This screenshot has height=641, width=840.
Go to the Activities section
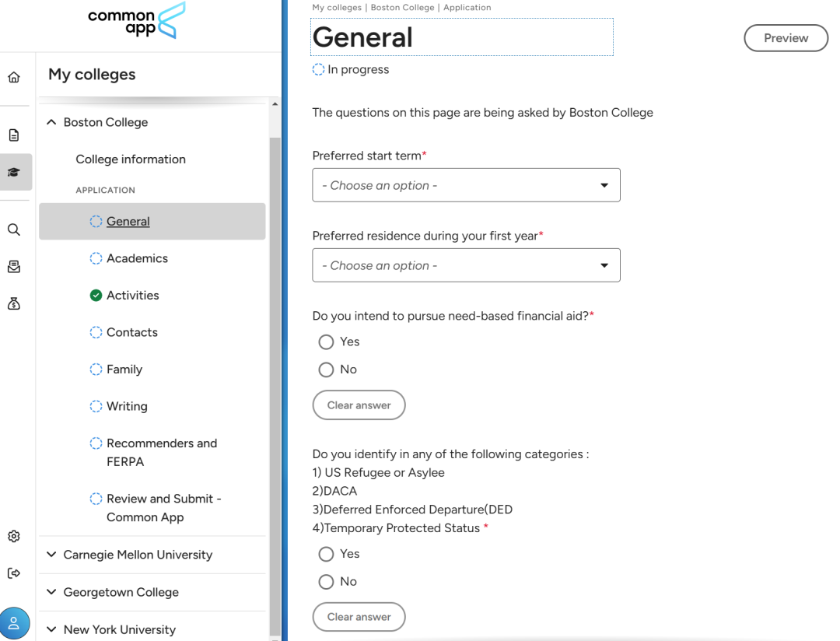(x=133, y=296)
